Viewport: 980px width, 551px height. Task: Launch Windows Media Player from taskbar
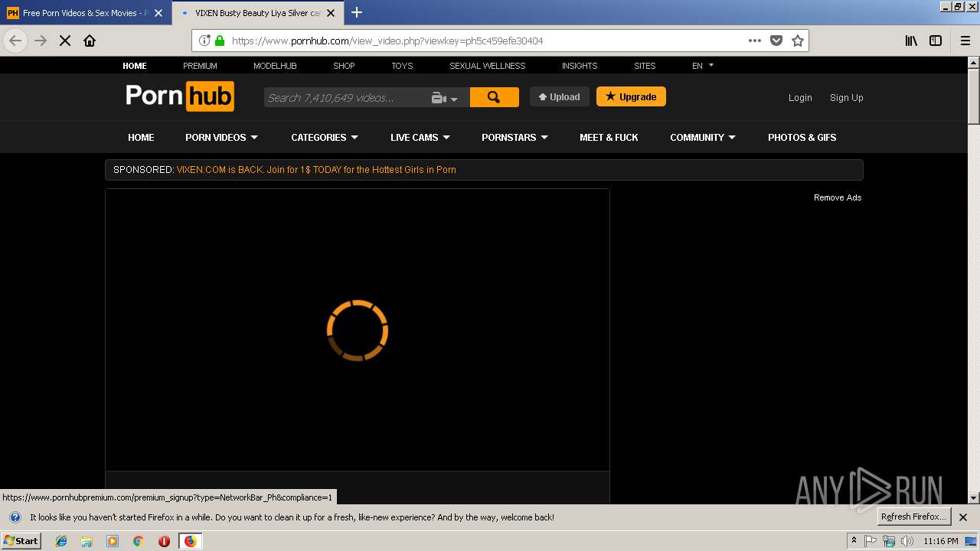(113, 541)
